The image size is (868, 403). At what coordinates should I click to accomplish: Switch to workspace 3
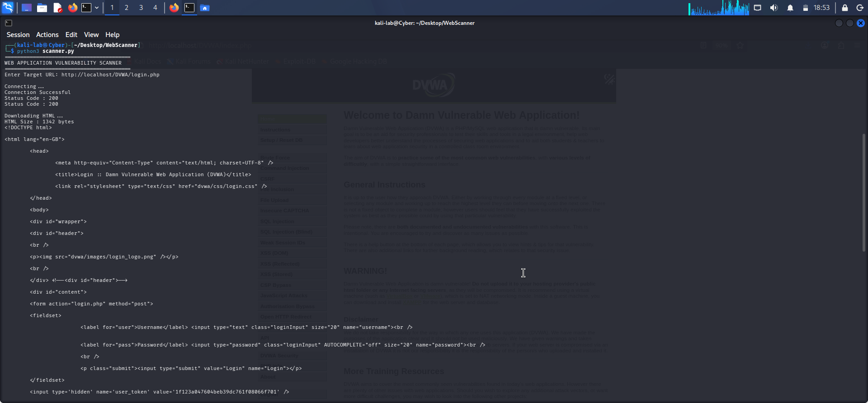coord(141,8)
